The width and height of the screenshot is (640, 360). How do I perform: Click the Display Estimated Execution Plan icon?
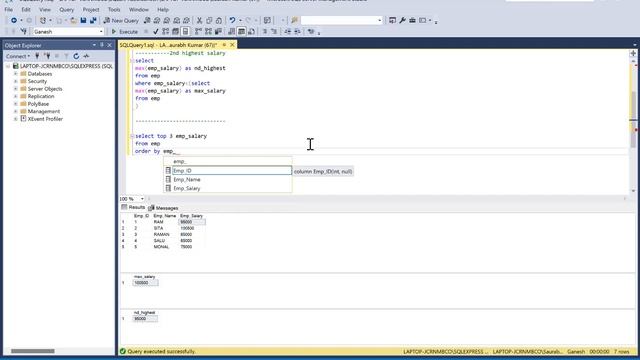coord(165,31)
